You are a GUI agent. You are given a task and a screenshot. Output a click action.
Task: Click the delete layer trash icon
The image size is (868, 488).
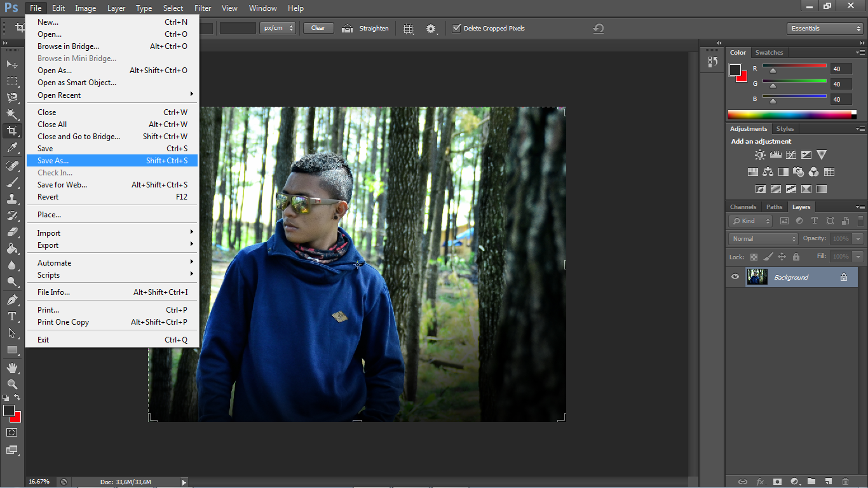845,482
